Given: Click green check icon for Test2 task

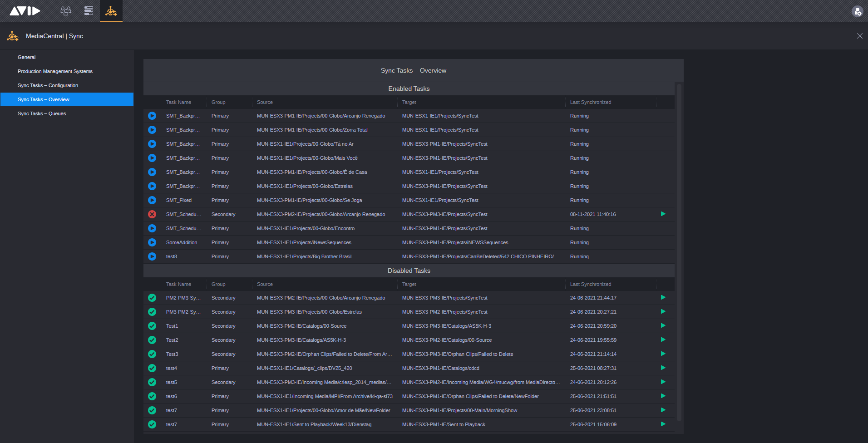Looking at the screenshot, I should tap(152, 340).
